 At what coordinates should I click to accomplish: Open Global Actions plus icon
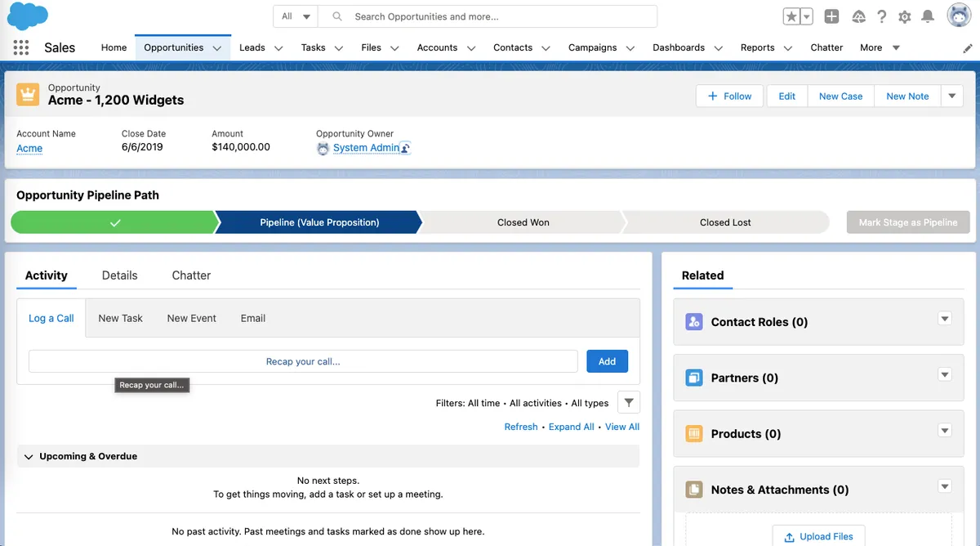(831, 16)
